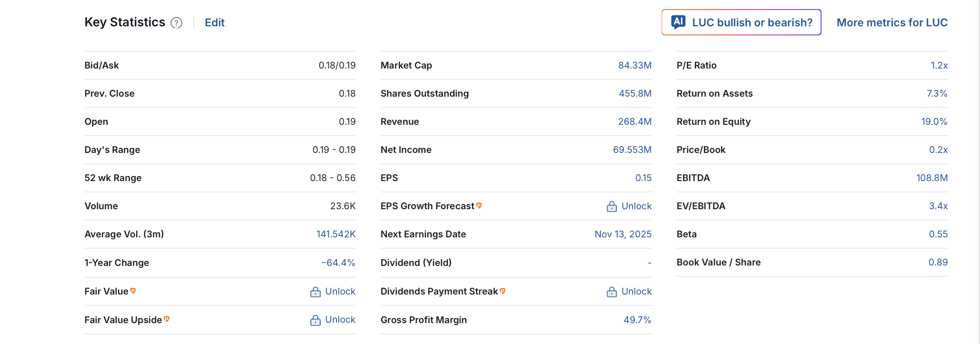Click the Market Cap value 84.33M
This screenshot has width=980, height=344.
coord(634,65)
